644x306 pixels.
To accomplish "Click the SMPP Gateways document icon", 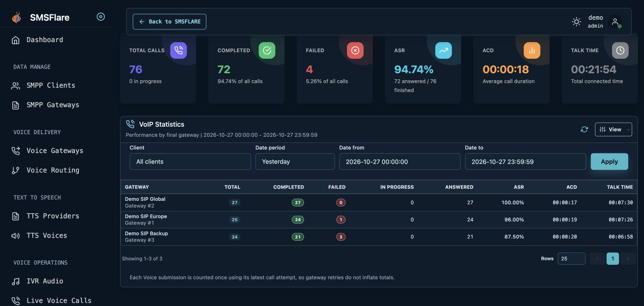I will [x=16, y=105].
